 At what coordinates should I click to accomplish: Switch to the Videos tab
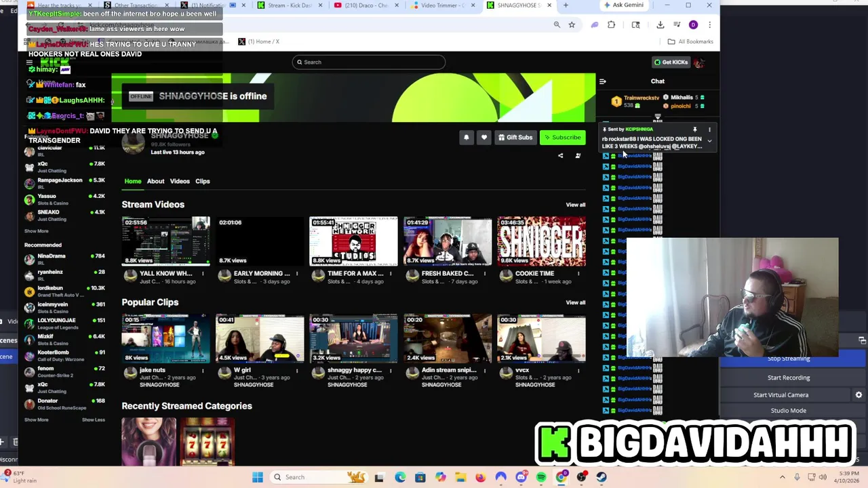coord(180,182)
